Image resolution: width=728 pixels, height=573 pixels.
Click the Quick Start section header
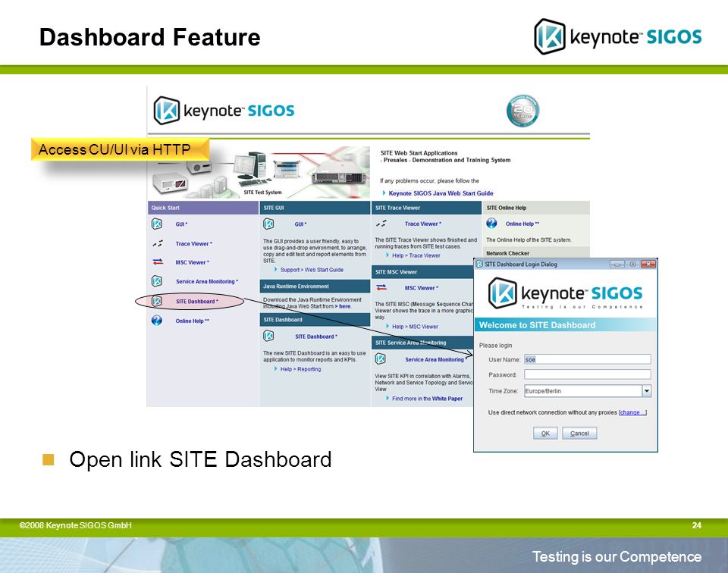(x=203, y=208)
